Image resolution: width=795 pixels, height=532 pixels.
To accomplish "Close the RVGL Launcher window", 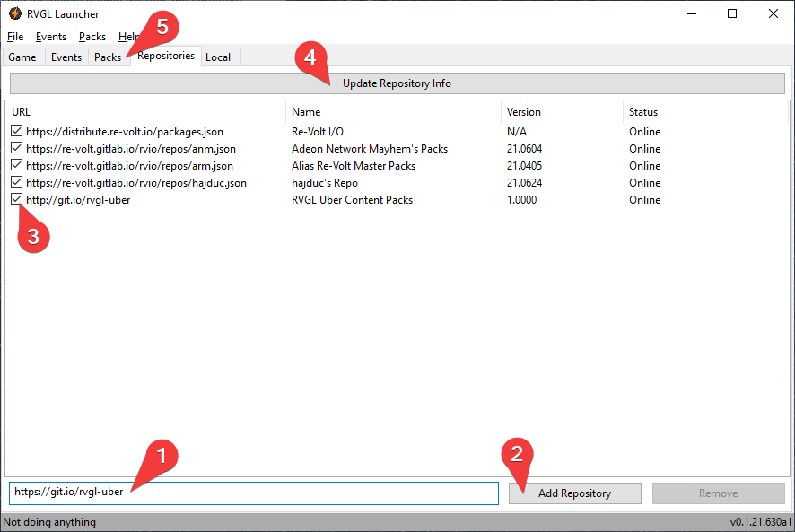I will click(773, 13).
